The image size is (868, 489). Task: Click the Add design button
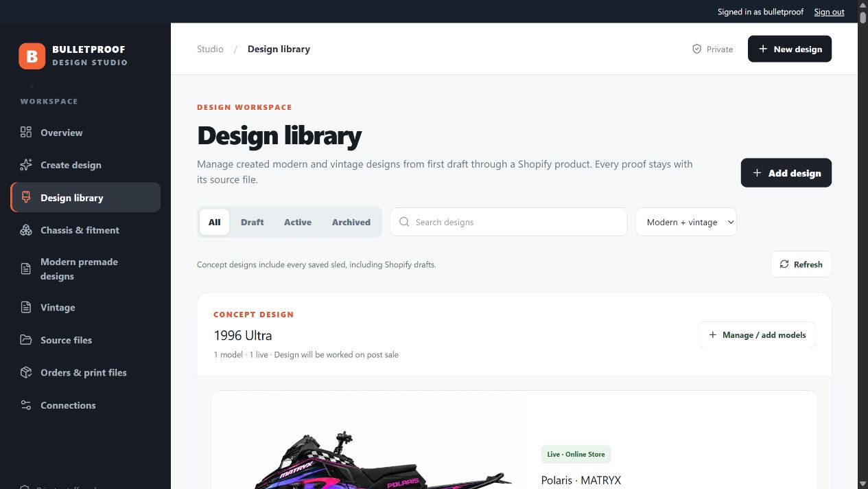tap(786, 173)
